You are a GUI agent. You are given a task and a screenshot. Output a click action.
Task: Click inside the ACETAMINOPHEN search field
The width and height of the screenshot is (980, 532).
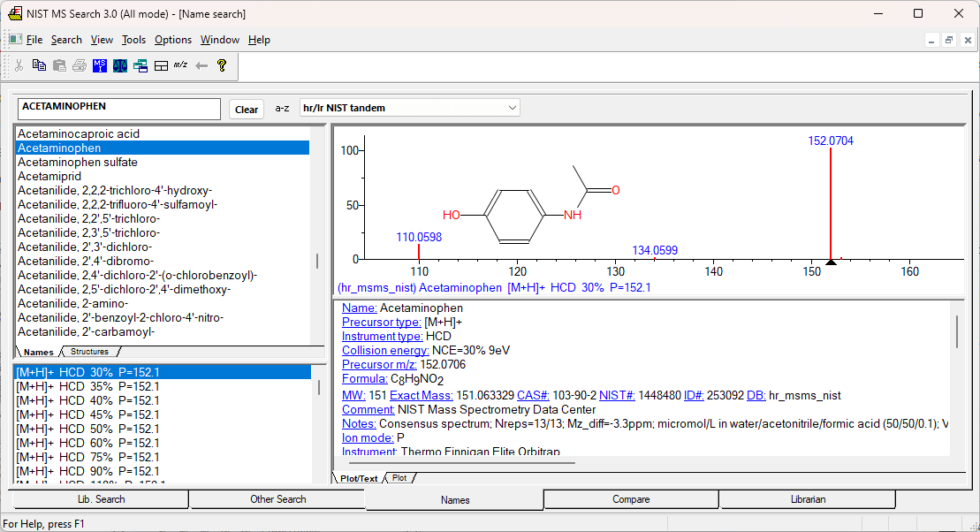point(118,108)
